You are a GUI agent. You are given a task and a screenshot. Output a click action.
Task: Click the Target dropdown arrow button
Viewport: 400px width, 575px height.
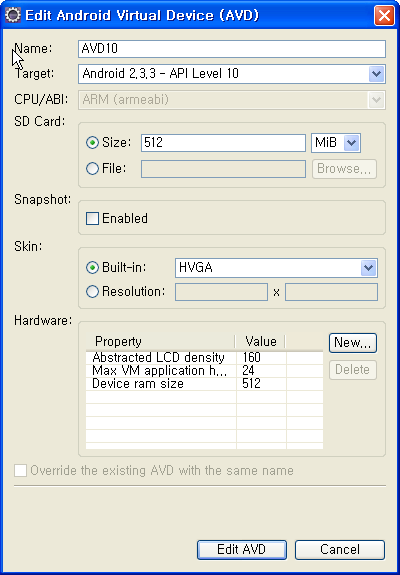[377, 74]
